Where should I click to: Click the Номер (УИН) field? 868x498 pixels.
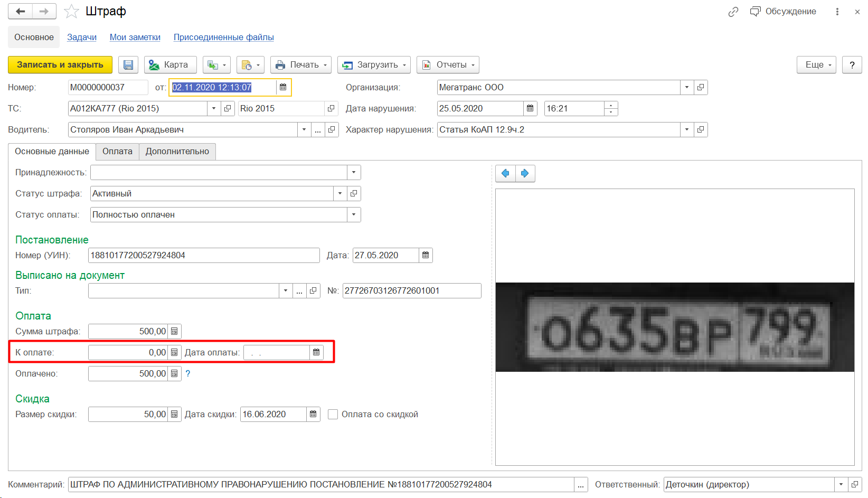click(204, 256)
